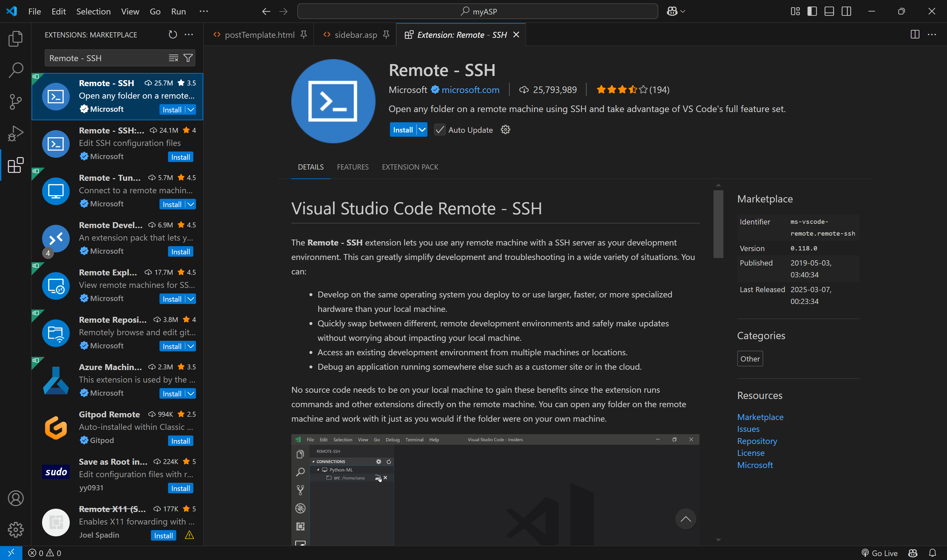Screen dimensions: 947x560
Task: Open Run and Debug view
Action: (x=15, y=133)
